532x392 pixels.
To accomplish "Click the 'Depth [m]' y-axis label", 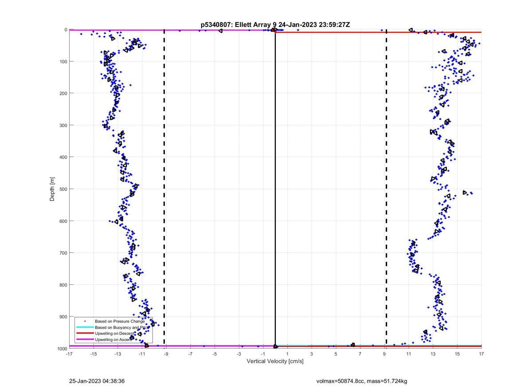I will pyautogui.click(x=52, y=189).
